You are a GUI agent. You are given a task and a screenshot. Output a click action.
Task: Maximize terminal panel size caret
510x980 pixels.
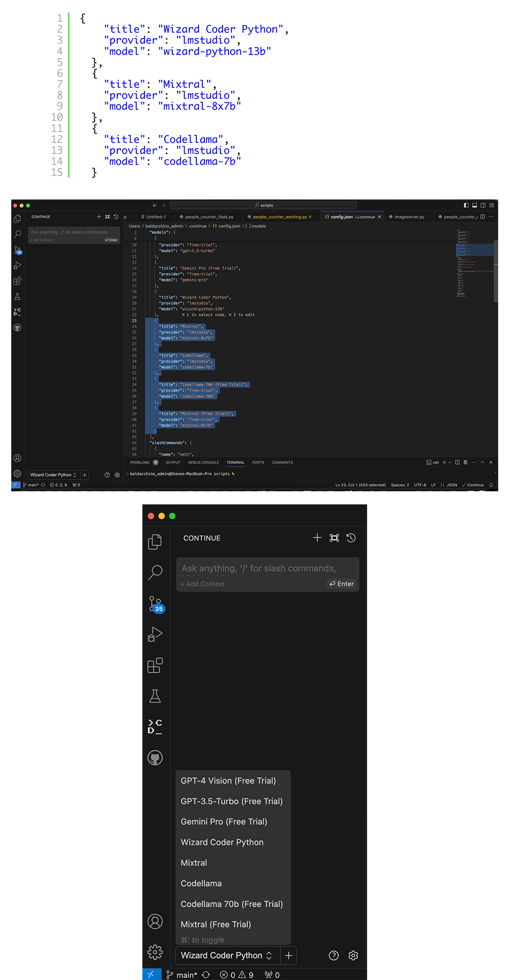(x=482, y=462)
